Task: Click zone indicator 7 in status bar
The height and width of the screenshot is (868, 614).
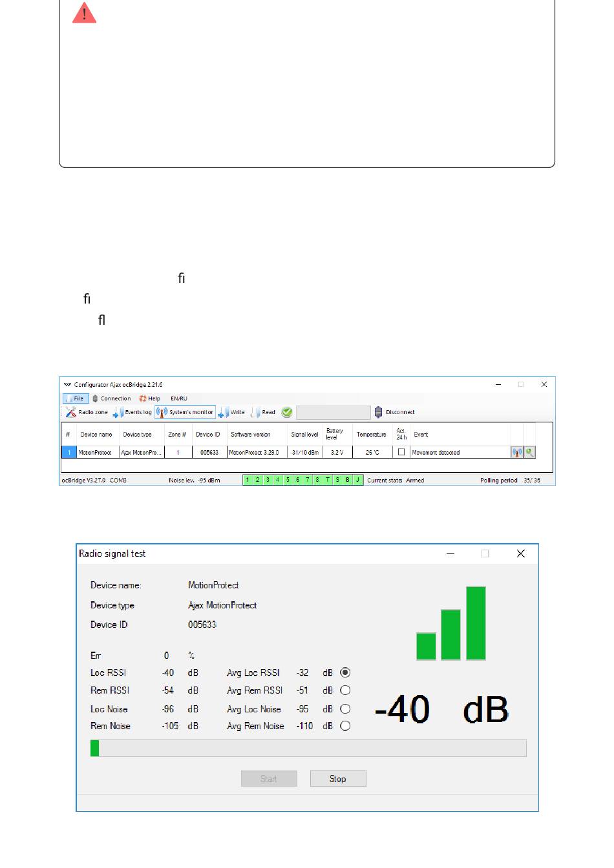Action: click(x=308, y=480)
